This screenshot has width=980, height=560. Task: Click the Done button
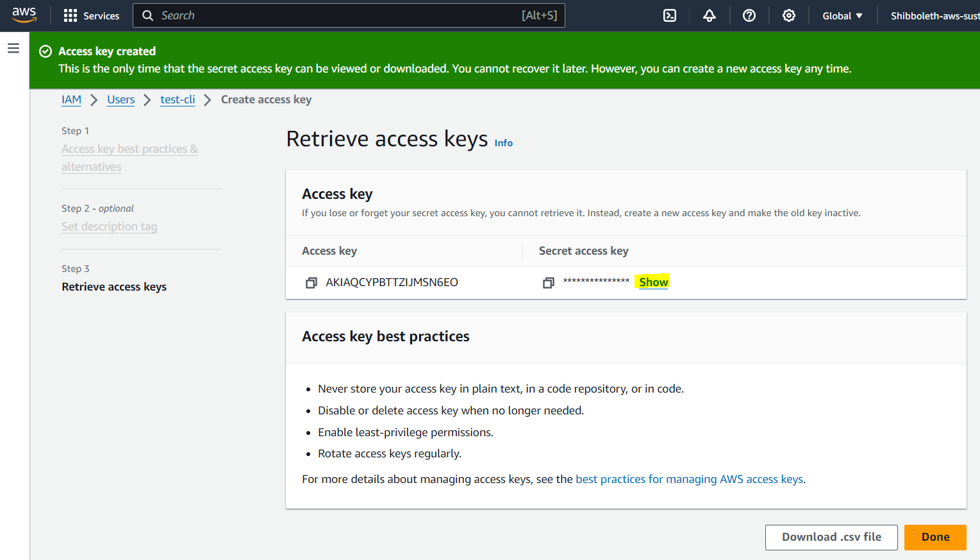click(935, 538)
